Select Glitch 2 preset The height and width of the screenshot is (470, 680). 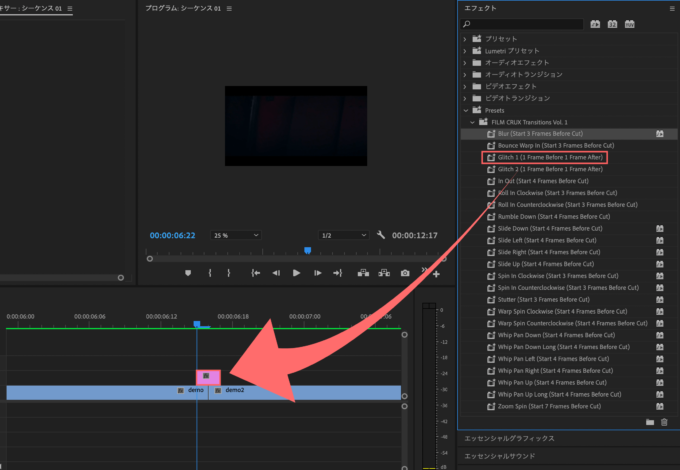pos(550,169)
